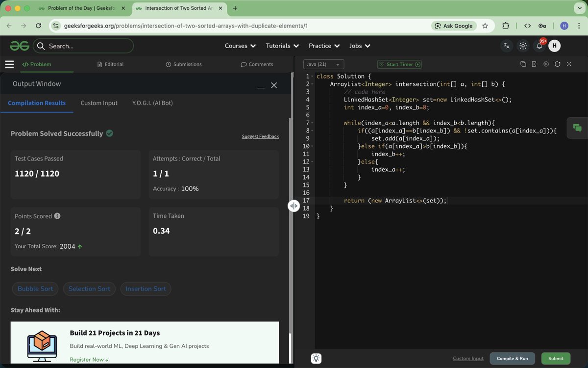Select the Y.O.G.I. (AI Bot) tab
The width and height of the screenshot is (588, 368).
[x=152, y=103]
